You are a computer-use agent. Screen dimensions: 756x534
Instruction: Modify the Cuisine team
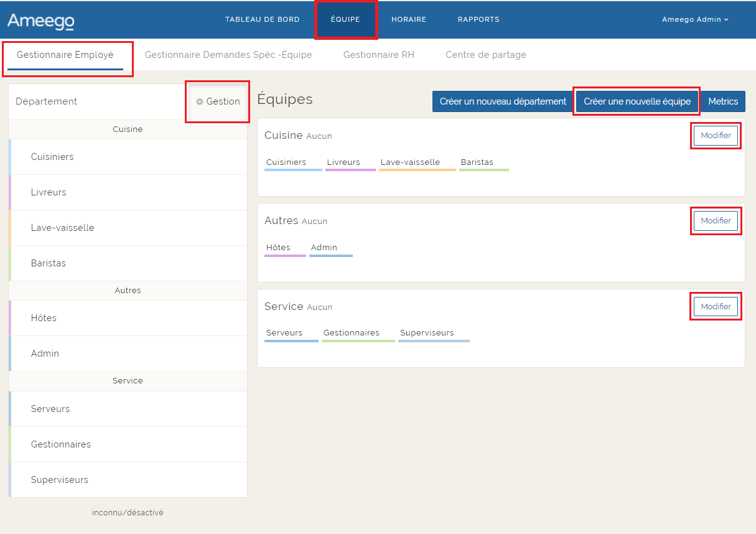716,136
